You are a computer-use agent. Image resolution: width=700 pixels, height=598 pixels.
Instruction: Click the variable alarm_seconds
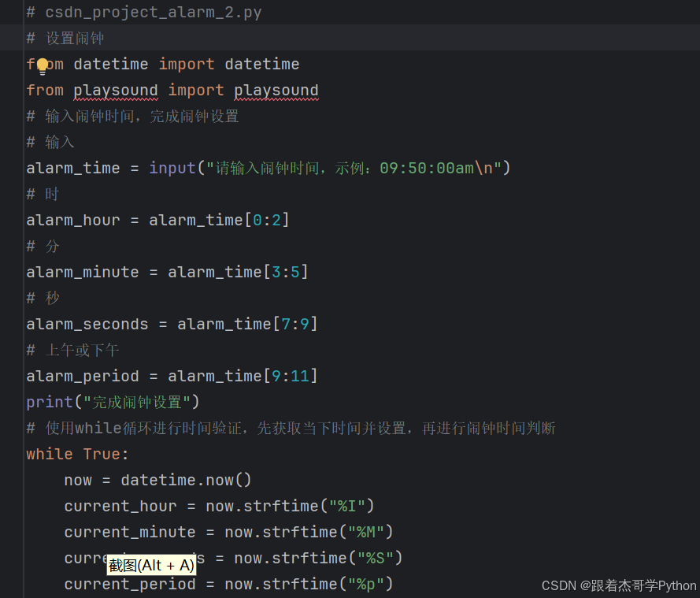click(x=87, y=323)
